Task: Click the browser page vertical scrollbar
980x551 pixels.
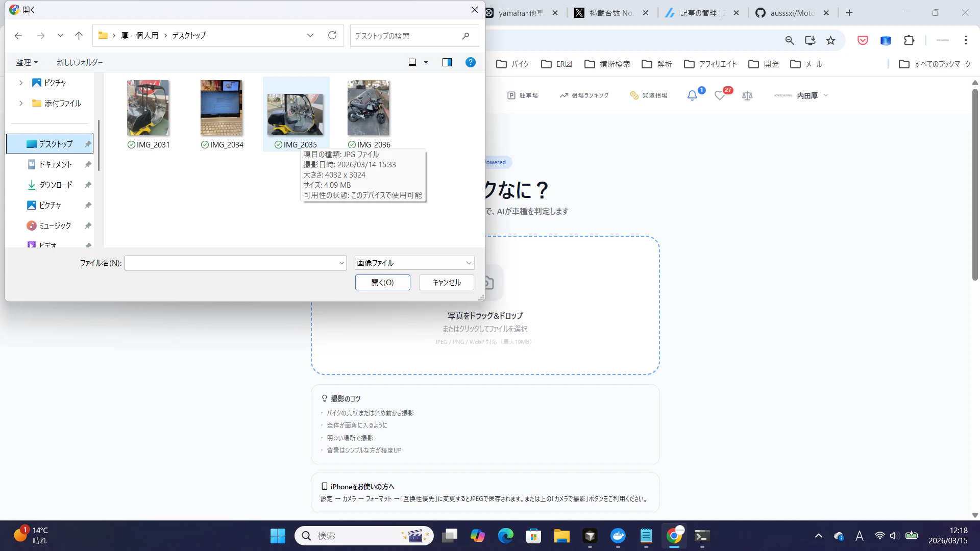Action: [x=975, y=184]
